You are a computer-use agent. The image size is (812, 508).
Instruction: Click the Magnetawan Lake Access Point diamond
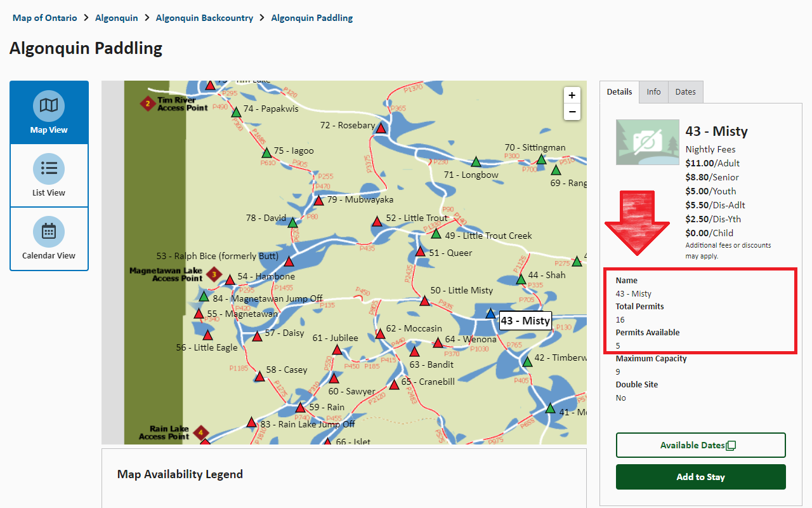pos(214,276)
